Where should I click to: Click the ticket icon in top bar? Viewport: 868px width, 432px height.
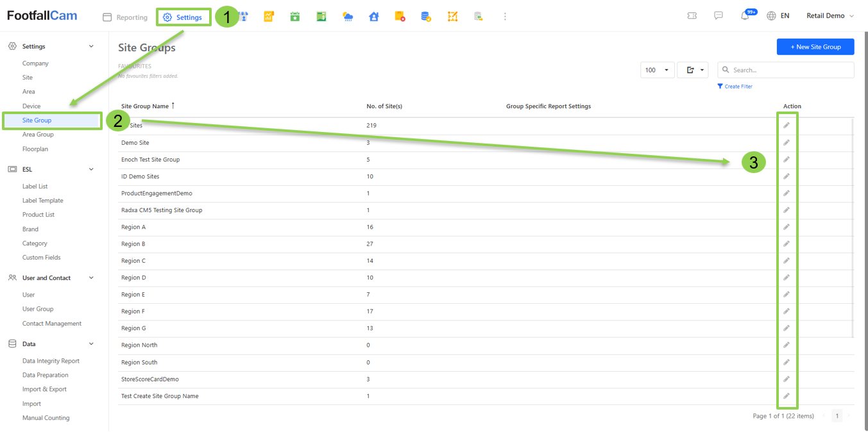pyautogui.click(x=692, y=17)
